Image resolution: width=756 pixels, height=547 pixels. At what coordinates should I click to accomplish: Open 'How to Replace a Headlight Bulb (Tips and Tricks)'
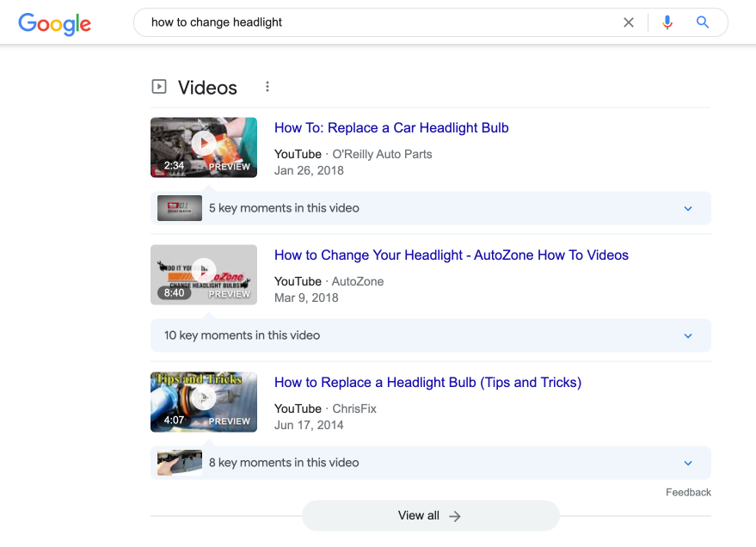[427, 382]
